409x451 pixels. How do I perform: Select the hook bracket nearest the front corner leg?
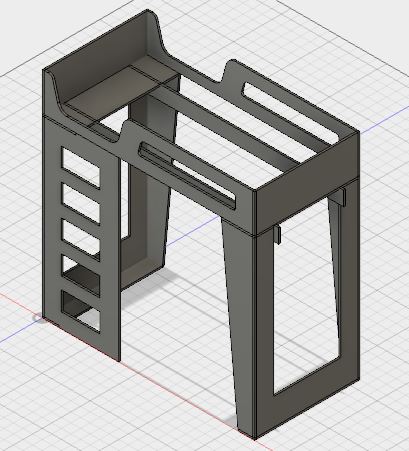click(277, 234)
